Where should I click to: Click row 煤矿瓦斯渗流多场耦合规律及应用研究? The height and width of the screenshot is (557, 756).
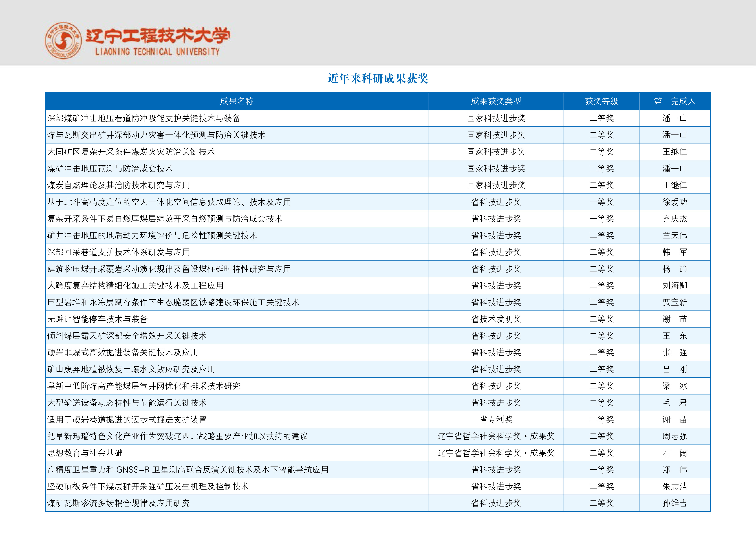[378, 503]
